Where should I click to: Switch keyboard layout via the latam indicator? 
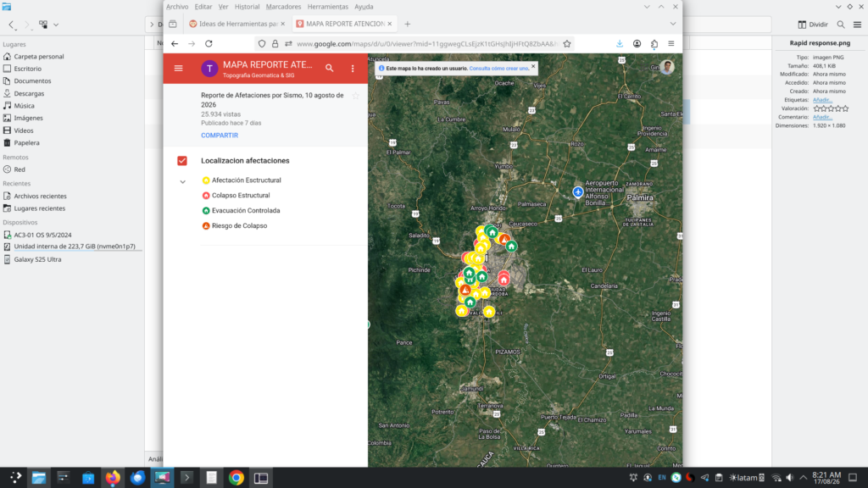click(748, 478)
